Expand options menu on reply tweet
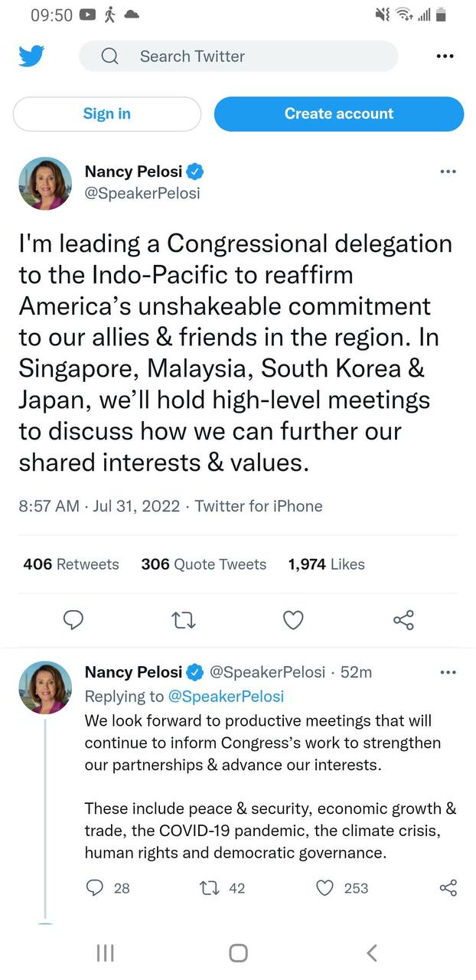Viewport: 476px width, 980px height. point(448,672)
